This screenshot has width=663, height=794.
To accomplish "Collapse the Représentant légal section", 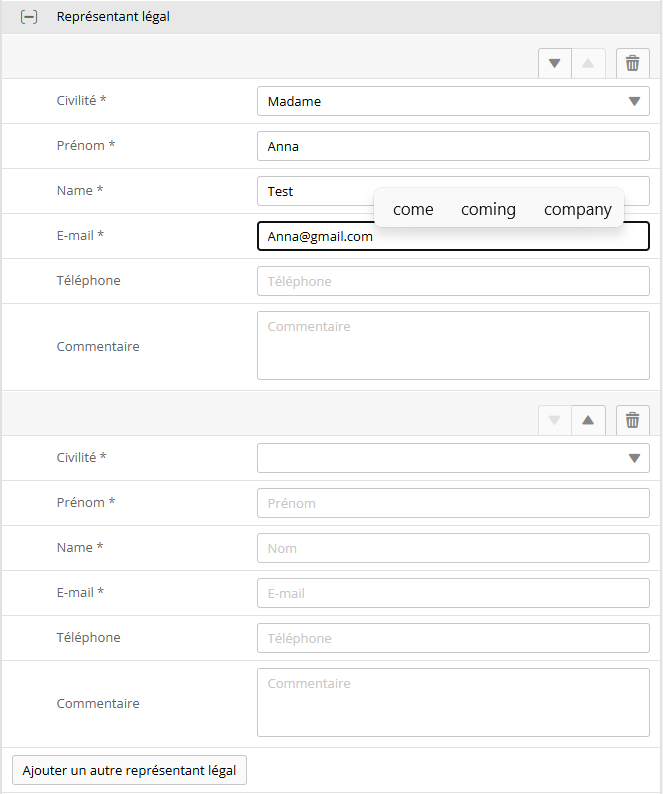I will [29, 17].
